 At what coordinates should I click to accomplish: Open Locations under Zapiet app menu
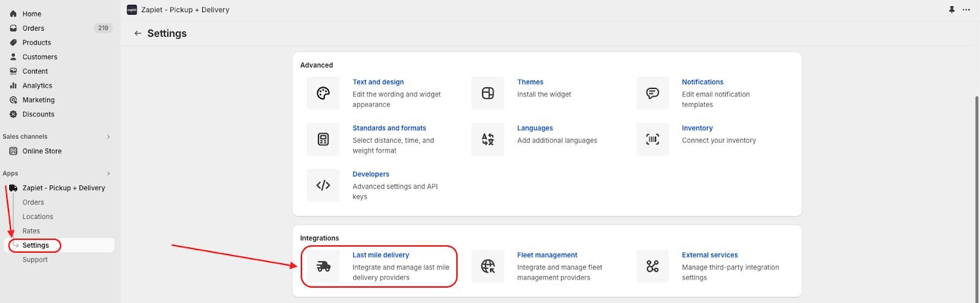(x=37, y=217)
